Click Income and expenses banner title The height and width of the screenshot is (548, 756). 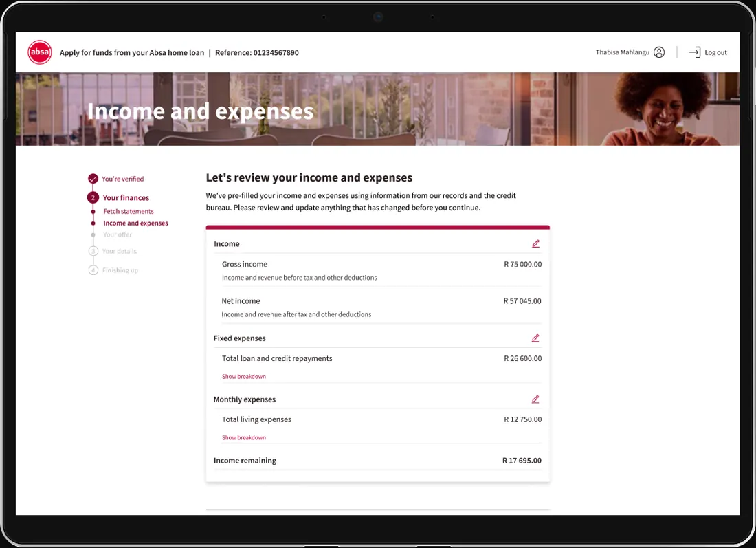pos(201,111)
